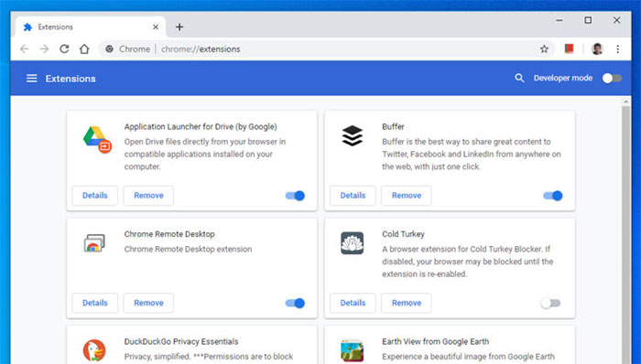Enable the Cold Turkey extension toggle
Viewport: 641px width, 364px height.
click(550, 303)
